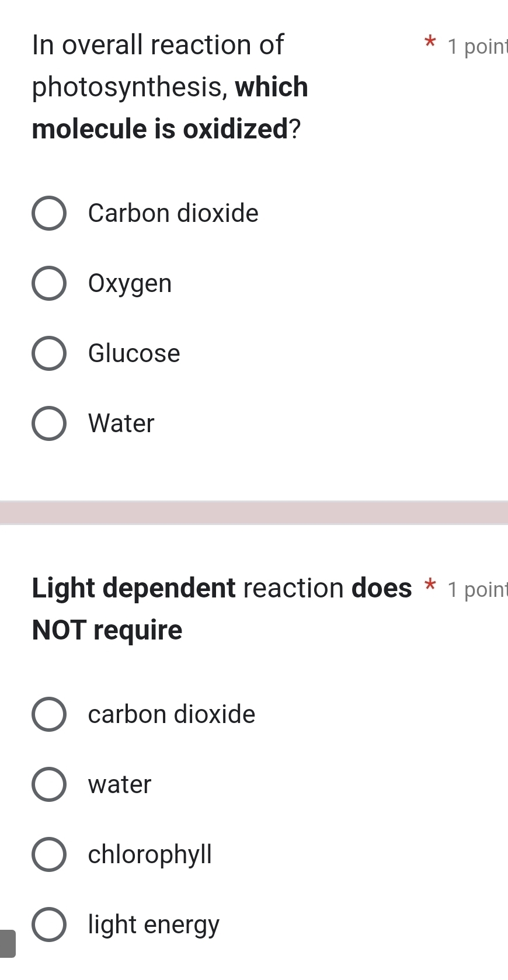508x980 pixels.
Task: Click the Carbon dioxide answer label text
Action: coord(173,213)
